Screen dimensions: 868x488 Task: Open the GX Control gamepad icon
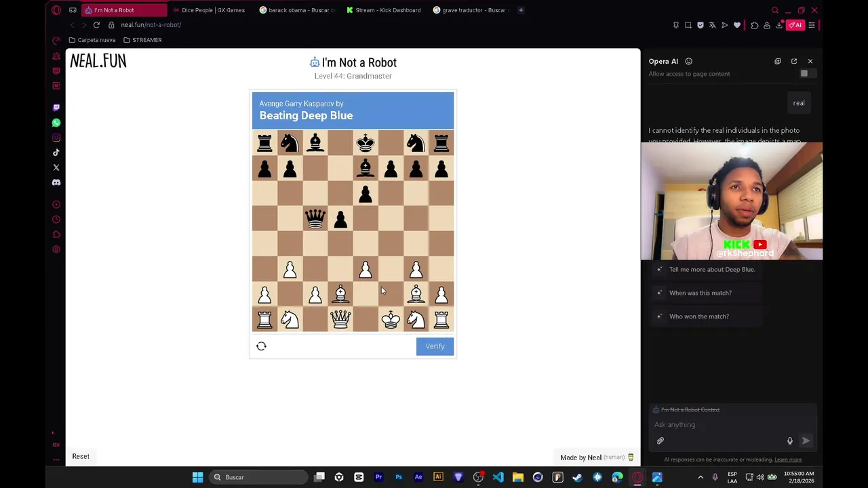point(56,56)
